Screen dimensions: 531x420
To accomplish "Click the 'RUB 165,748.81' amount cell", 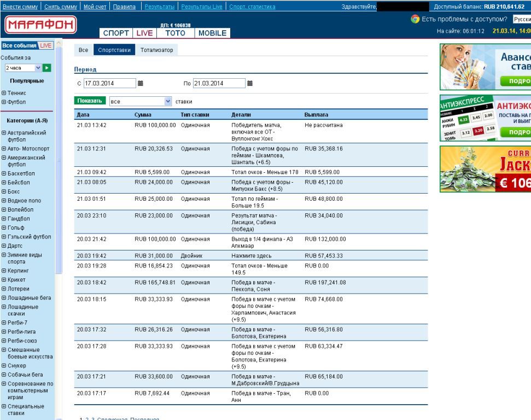I will pos(155,283).
